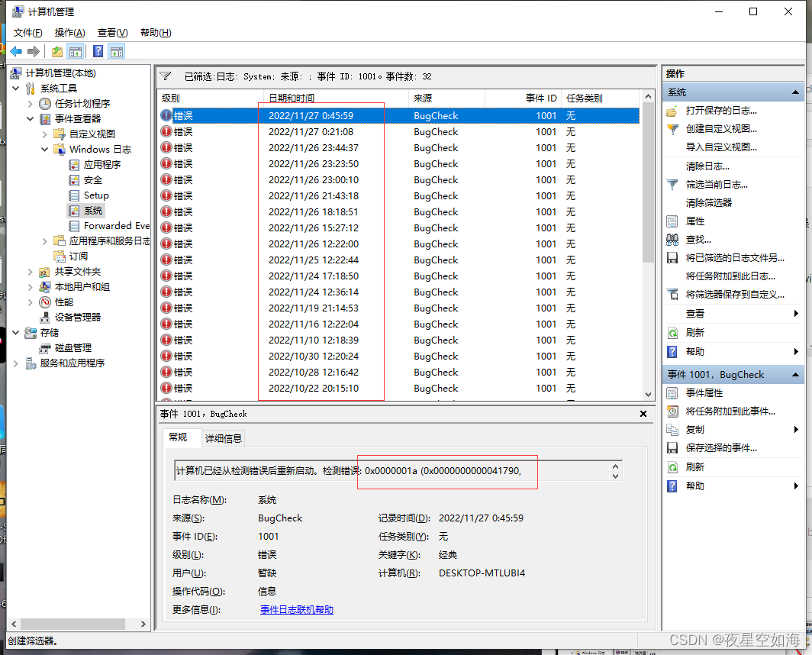Image resolution: width=812 pixels, height=655 pixels.
Task: Click 创建自定义视图 action
Action: [x=721, y=128]
